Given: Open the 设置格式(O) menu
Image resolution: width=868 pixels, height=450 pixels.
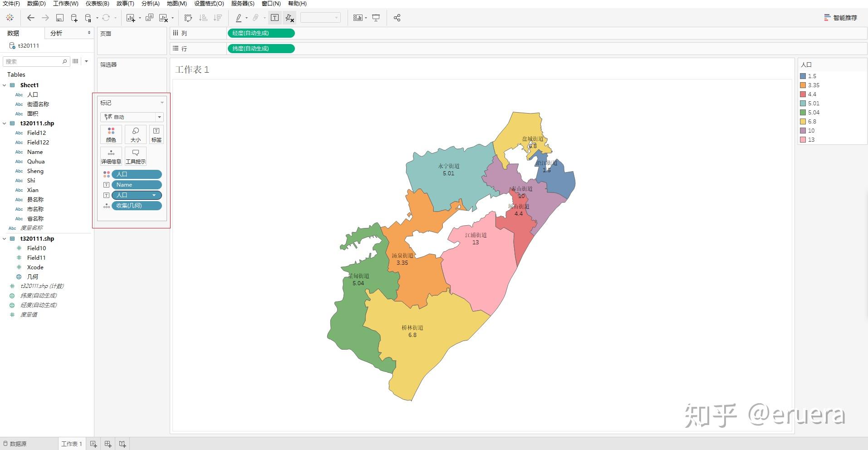Looking at the screenshot, I should 209,4.
